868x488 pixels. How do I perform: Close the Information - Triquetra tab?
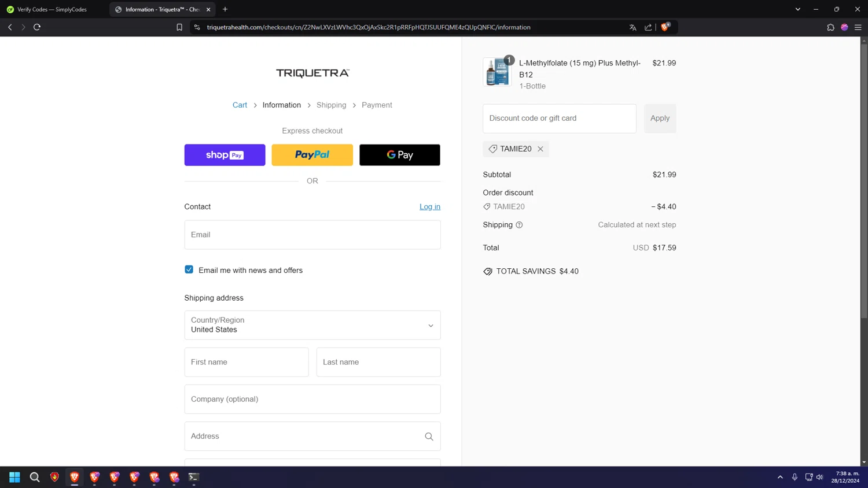click(208, 9)
